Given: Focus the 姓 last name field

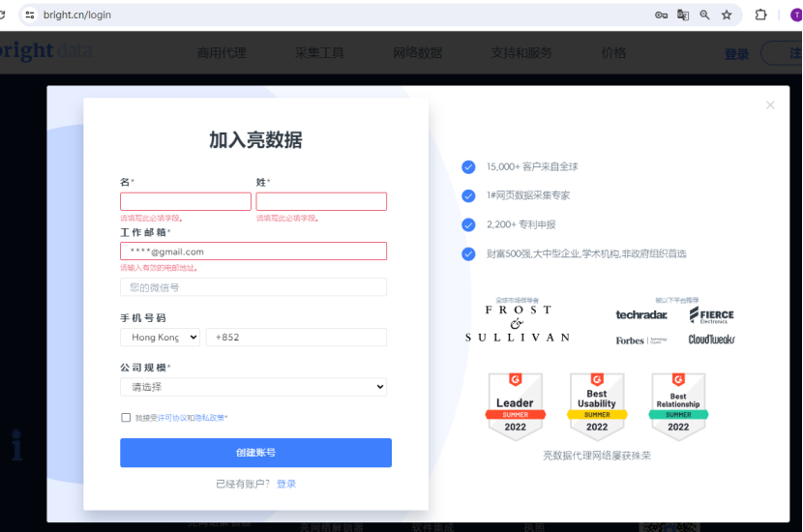Looking at the screenshot, I should (x=321, y=201).
